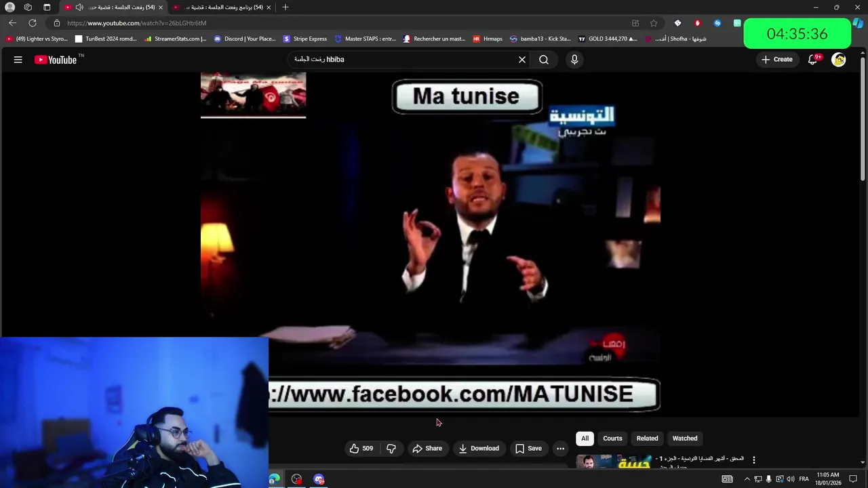Open the bamba13 Kick bookmark

click(540, 39)
